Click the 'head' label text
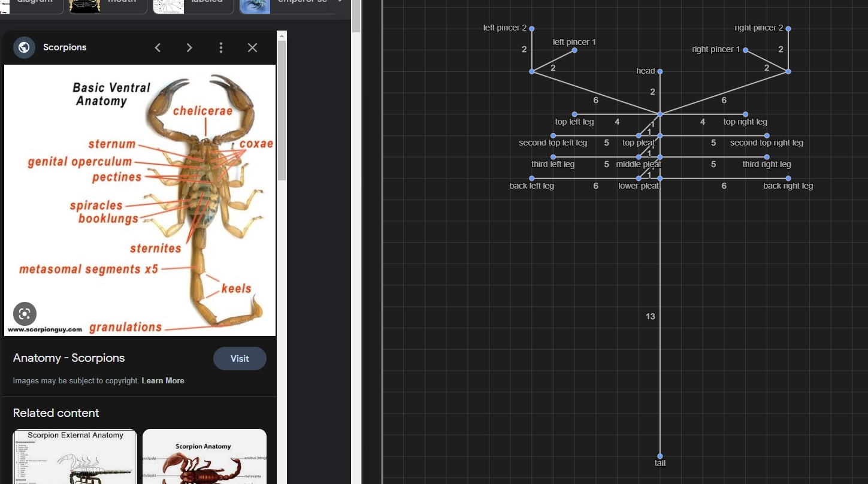 point(646,71)
